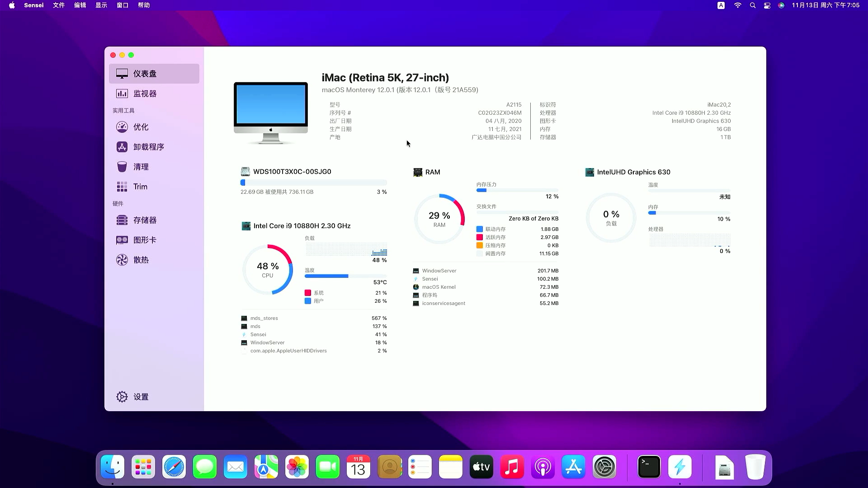Open Control Center in menu bar
Image resolution: width=868 pixels, height=488 pixels.
(767, 5)
